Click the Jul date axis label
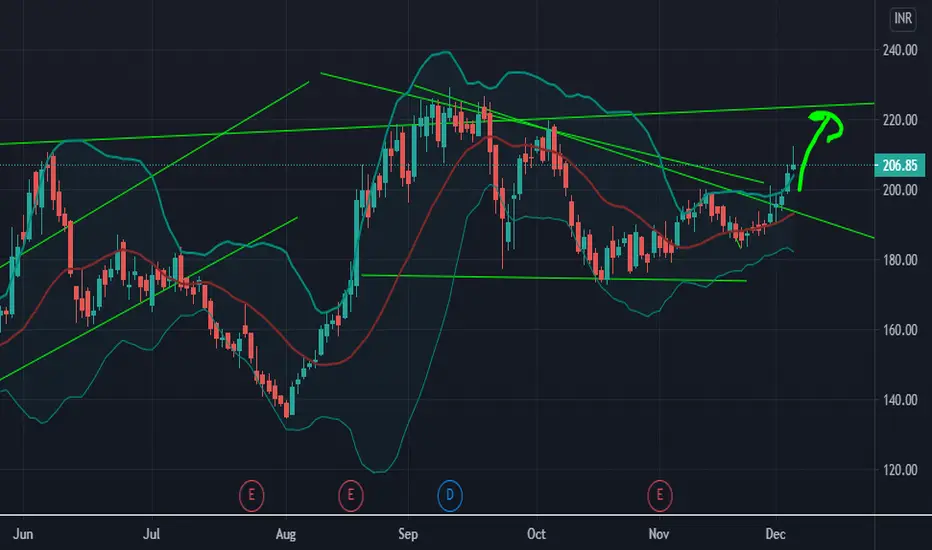 point(152,534)
